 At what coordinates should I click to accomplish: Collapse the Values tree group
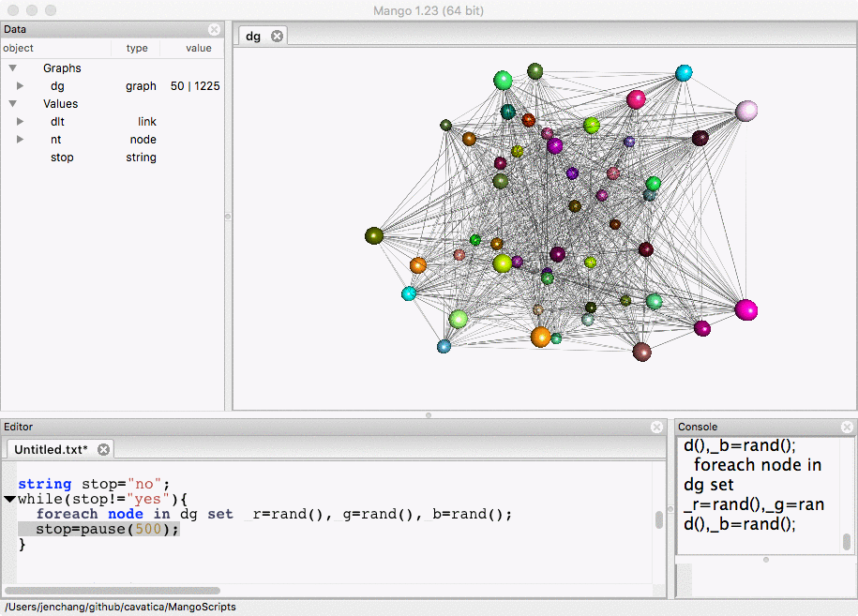pos(13,104)
